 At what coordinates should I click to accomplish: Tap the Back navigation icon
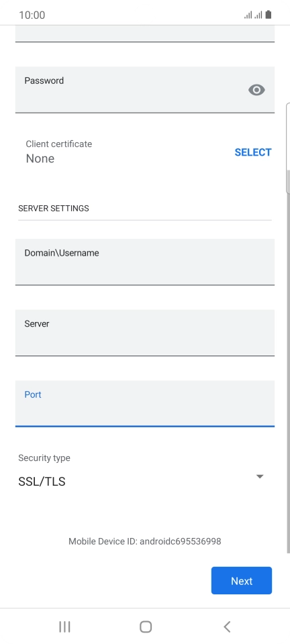click(227, 627)
